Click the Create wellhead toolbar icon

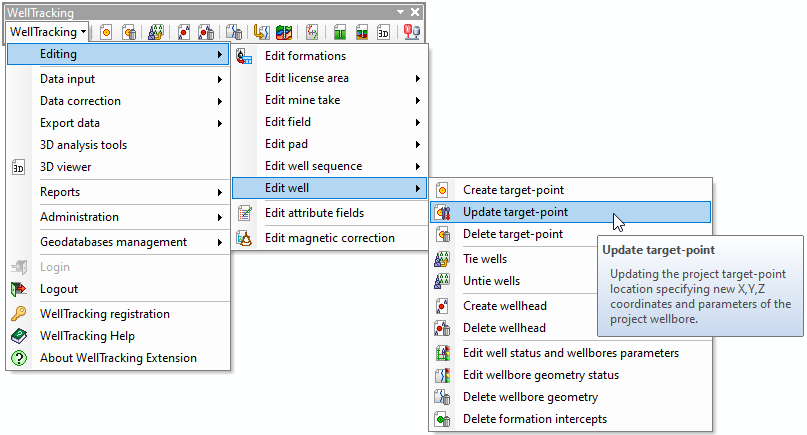pos(183,32)
